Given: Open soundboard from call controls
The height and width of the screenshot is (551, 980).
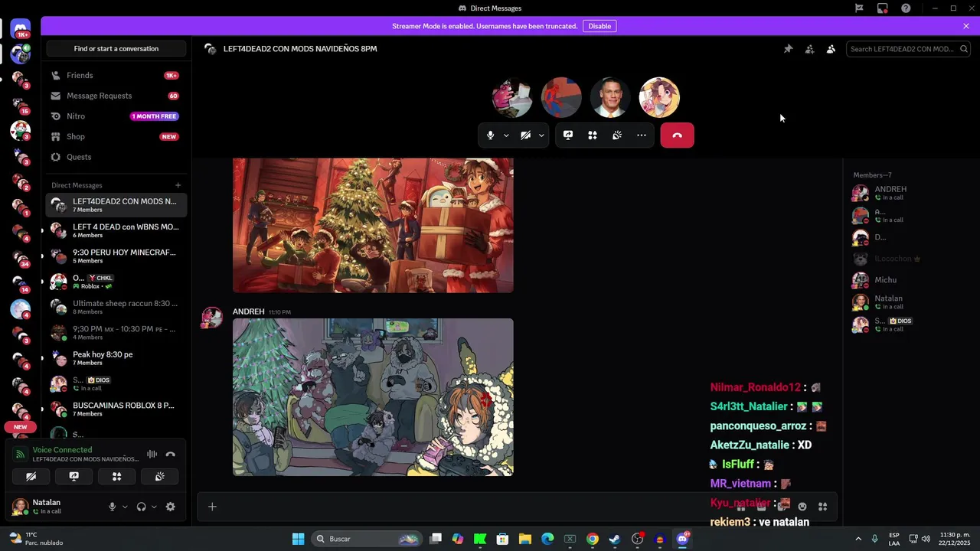Looking at the screenshot, I should coord(617,135).
